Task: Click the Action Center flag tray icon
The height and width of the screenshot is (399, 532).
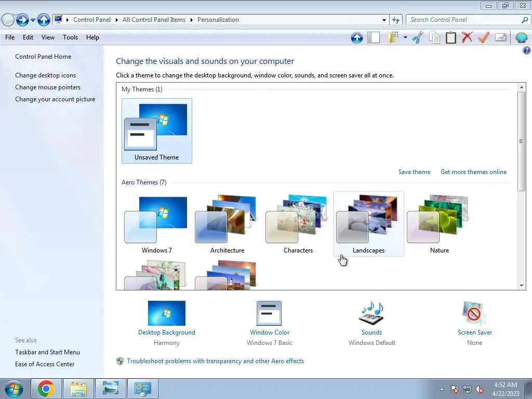Action: (455, 389)
